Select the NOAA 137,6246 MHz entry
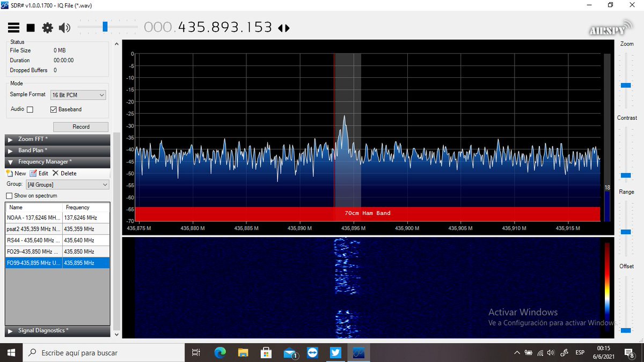This screenshot has height=362, width=644. 57,218
